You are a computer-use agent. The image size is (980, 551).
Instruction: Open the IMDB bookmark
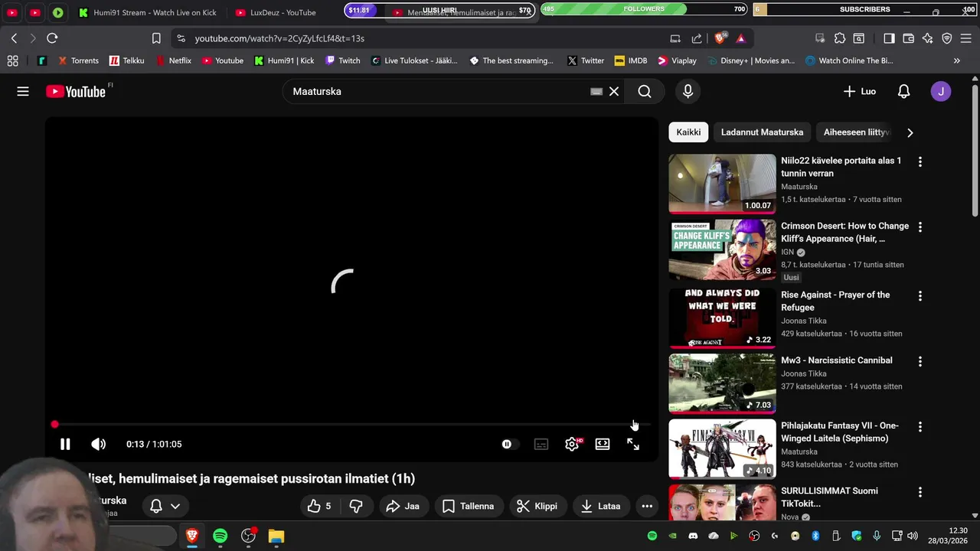pyautogui.click(x=630, y=60)
